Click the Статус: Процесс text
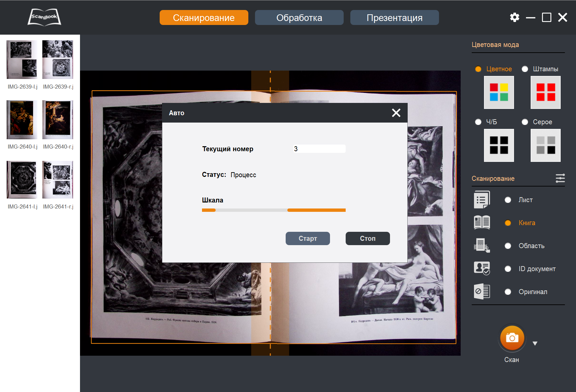The height and width of the screenshot is (392, 576). (x=229, y=175)
